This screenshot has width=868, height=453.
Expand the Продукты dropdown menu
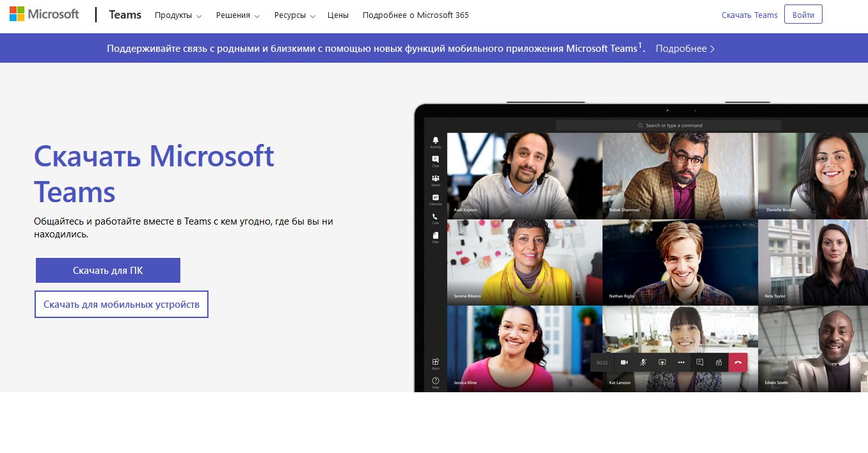click(x=178, y=15)
